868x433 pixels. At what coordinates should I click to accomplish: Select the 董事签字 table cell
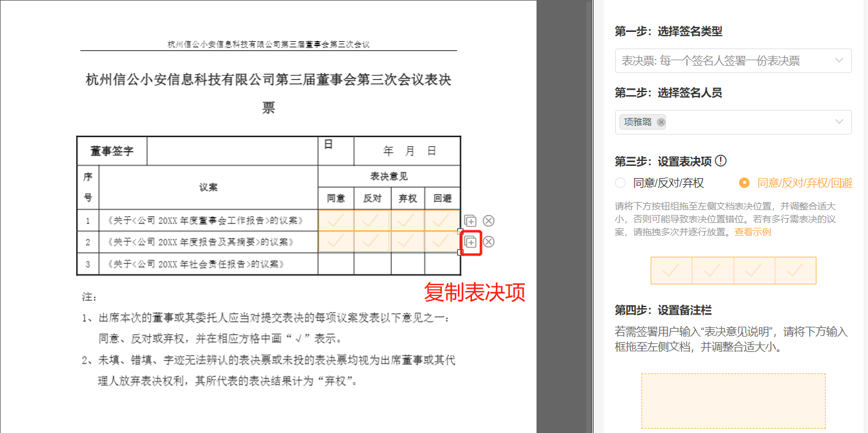(x=112, y=151)
